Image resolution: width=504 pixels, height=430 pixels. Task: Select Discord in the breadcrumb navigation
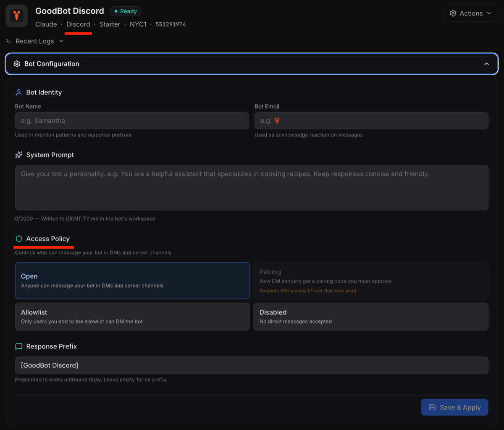(x=78, y=24)
